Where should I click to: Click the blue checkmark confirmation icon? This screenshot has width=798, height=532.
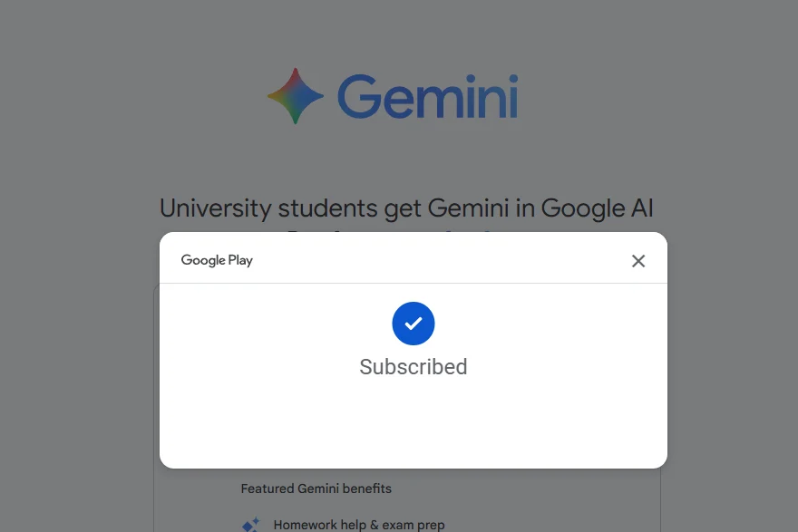tap(414, 324)
